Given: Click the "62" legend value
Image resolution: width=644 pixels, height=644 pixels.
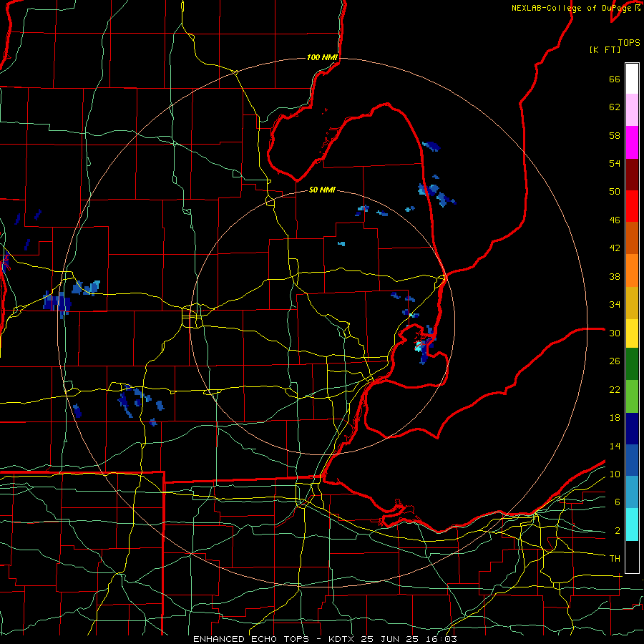Looking at the screenshot, I should coord(615,107).
